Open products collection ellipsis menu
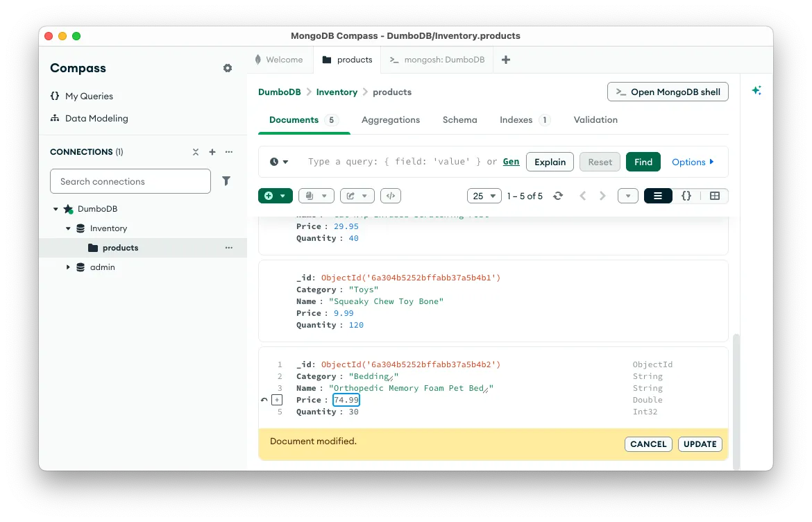This screenshot has width=812, height=522. 229,248
